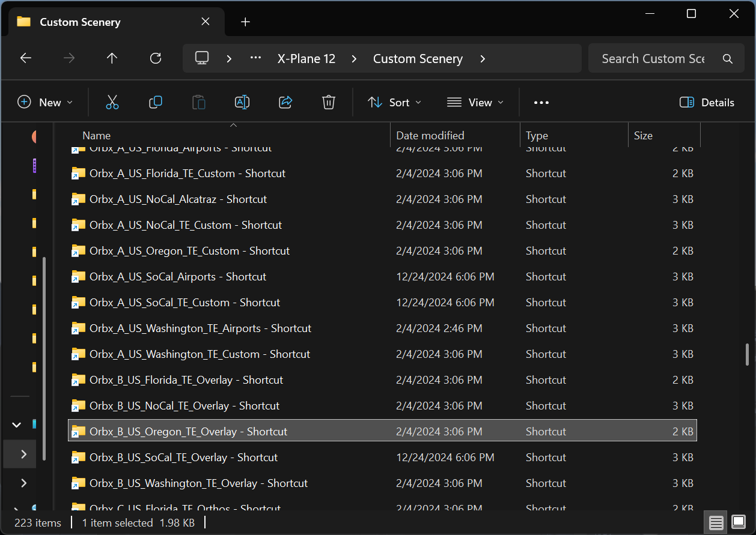The height and width of the screenshot is (535, 756).
Task: Select Orbx_B_US_Oregon_TE_Overlay - Shortcut
Action: [x=383, y=431]
